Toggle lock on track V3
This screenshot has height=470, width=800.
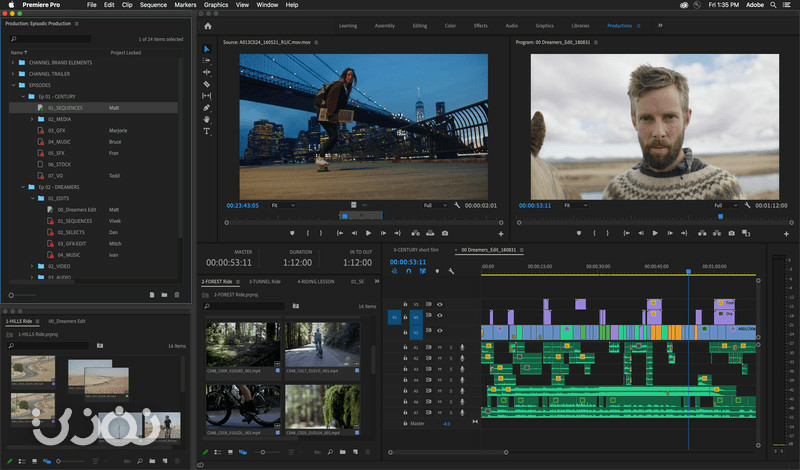[x=405, y=304]
